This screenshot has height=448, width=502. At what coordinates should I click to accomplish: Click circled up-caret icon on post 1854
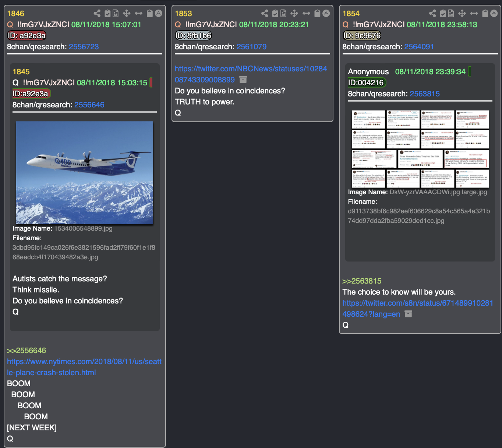pyautogui.click(x=494, y=14)
